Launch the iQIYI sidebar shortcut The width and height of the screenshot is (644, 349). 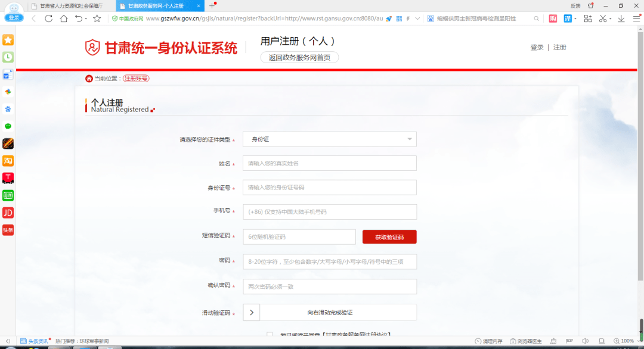pyautogui.click(x=8, y=195)
